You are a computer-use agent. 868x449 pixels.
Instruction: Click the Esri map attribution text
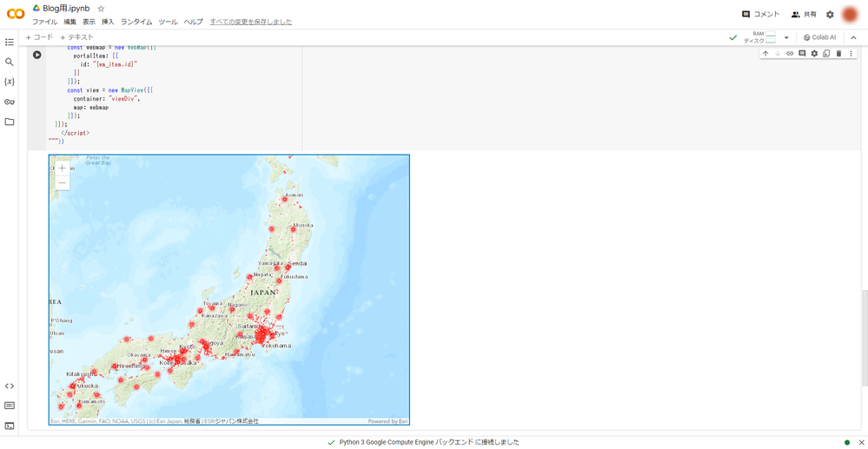point(155,421)
